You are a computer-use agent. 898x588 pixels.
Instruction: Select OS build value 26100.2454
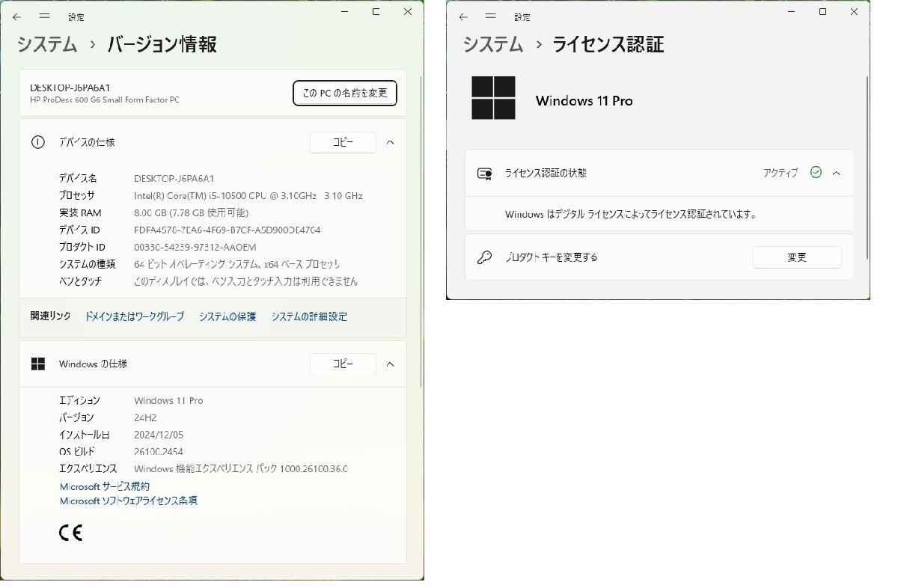click(x=159, y=452)
